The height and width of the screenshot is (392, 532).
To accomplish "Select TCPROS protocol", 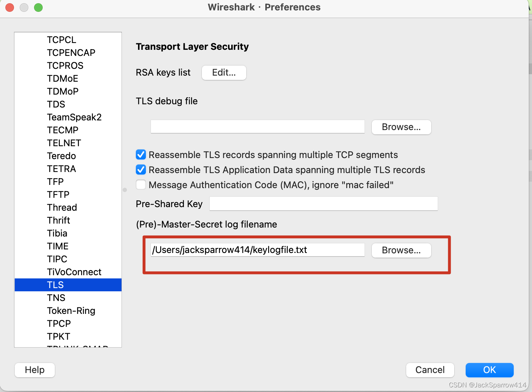I will point(68,66).
